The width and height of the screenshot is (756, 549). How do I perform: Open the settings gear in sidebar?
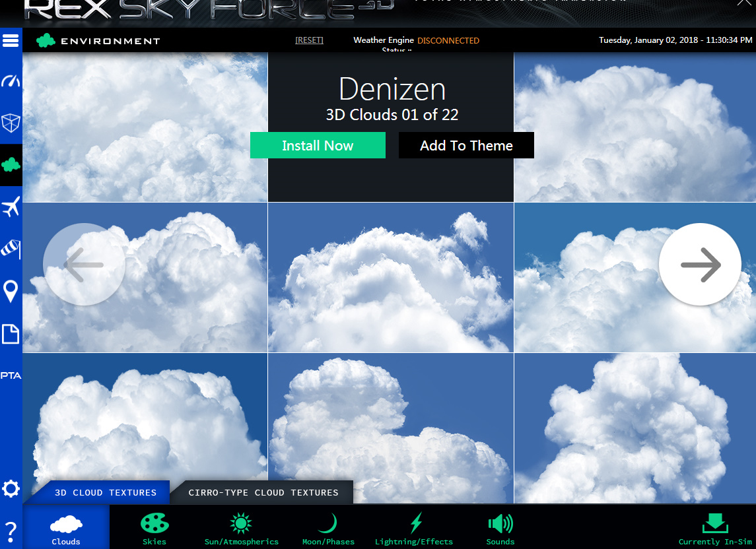tap(11, 489)
